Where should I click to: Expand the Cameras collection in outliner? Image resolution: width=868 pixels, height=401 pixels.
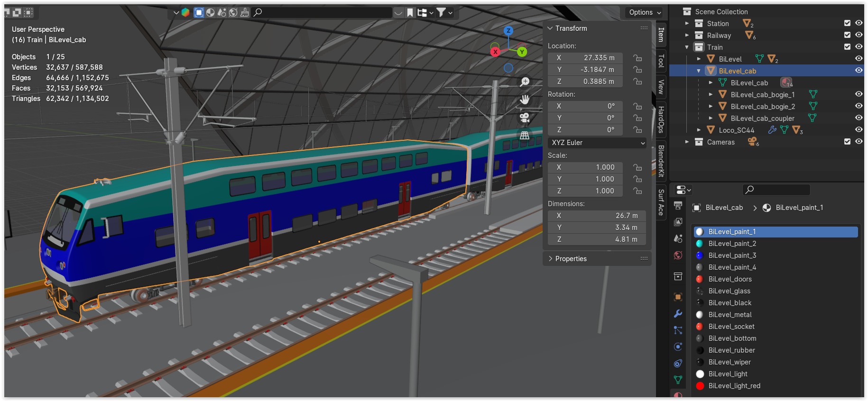coord(687,142)
